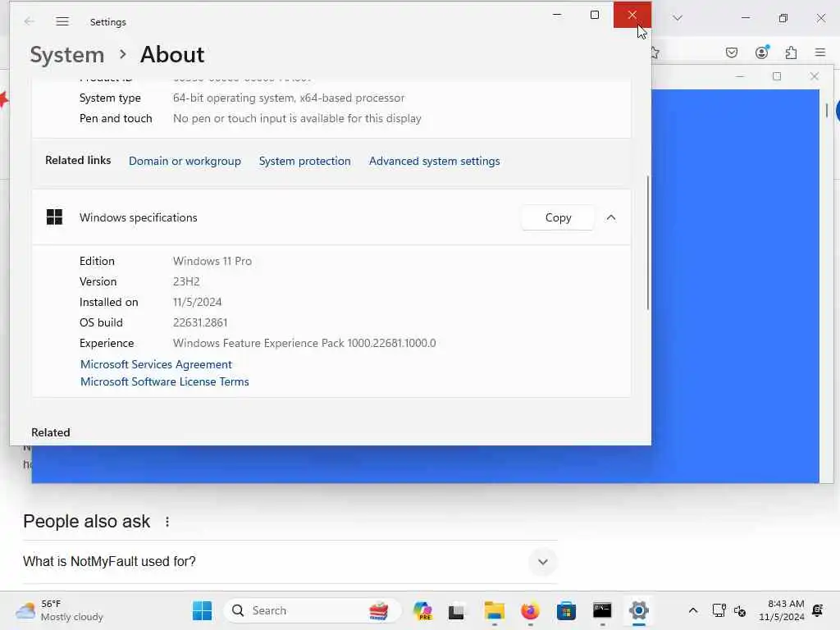The height and width of the screenshot is (630, 840).
Task: Click the muted volume tray icon
Action: click(740, 610)
